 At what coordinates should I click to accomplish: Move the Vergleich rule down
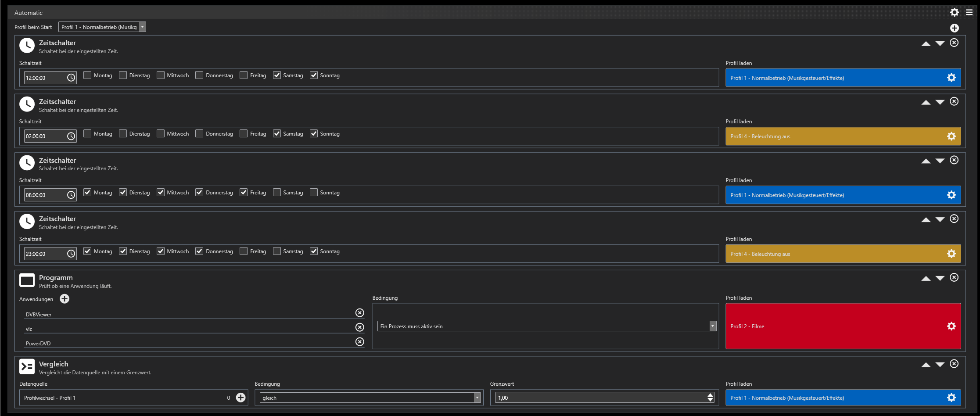click(940, 365)
